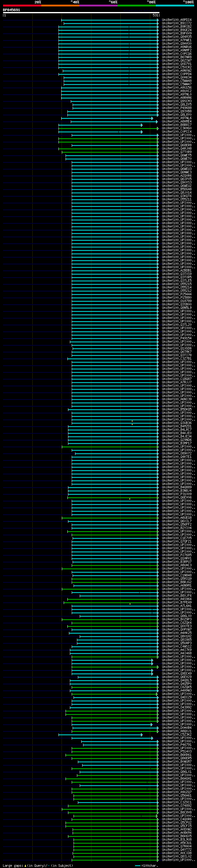197x868 pixels.
Task: Choose the UniRef100_Q86LX0 label
Action: [176, 616]
